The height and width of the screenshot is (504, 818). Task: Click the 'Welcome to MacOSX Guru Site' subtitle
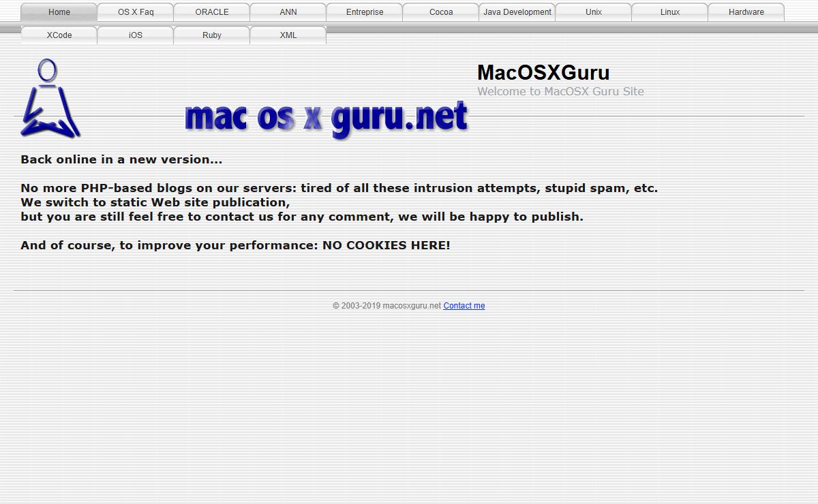click(x=560, y=91)
